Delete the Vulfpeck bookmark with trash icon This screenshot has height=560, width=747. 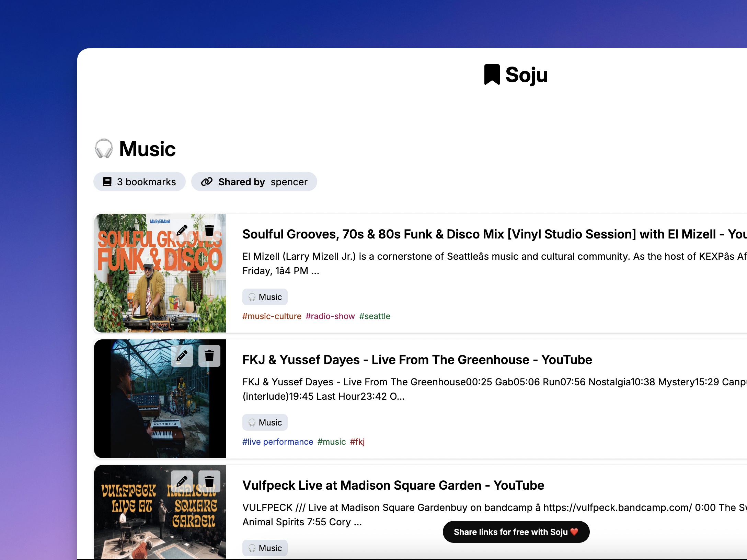click(x=209, y=481)
